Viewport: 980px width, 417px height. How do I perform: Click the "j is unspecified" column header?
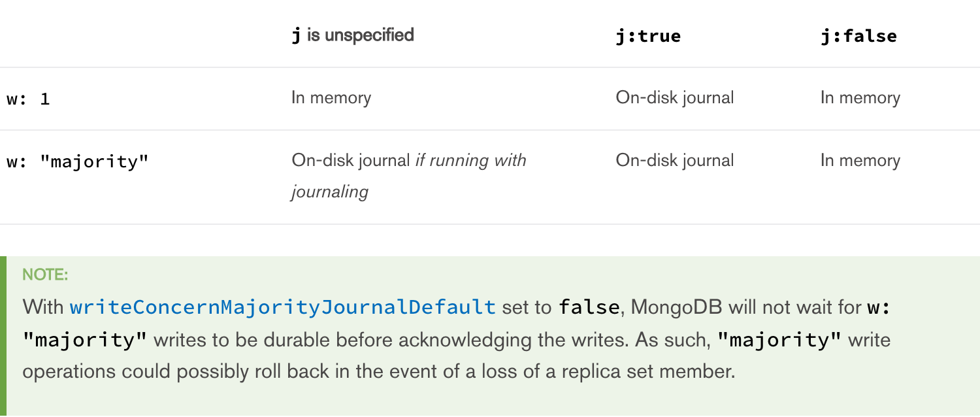pyautogui.click(x=353, y=35)
